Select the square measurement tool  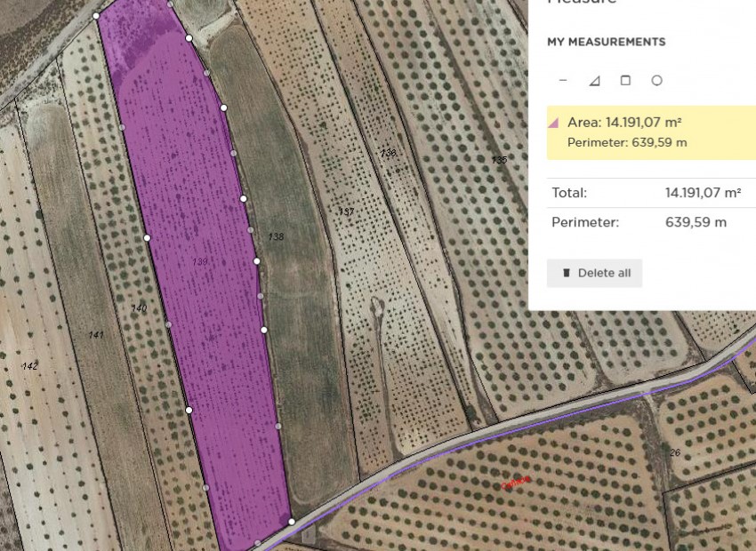(625, 79)
